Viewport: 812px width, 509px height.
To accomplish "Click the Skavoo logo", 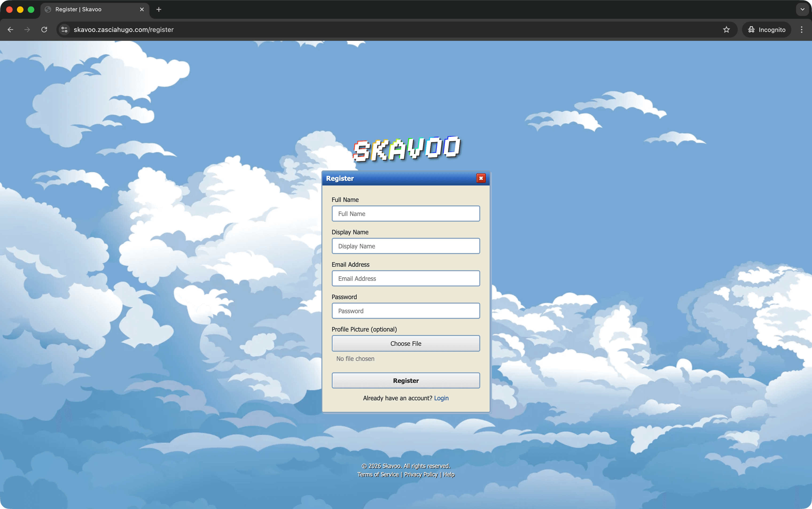I will click(406, 148).
